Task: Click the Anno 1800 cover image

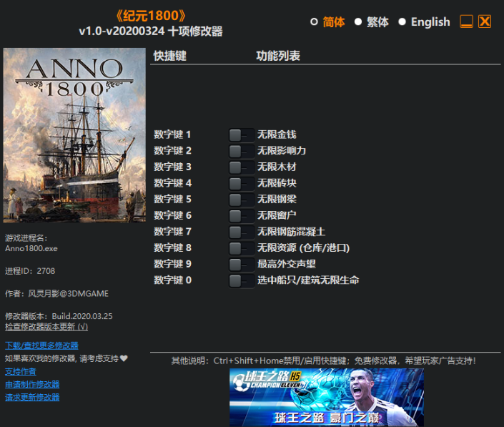Action: [74, 135]
